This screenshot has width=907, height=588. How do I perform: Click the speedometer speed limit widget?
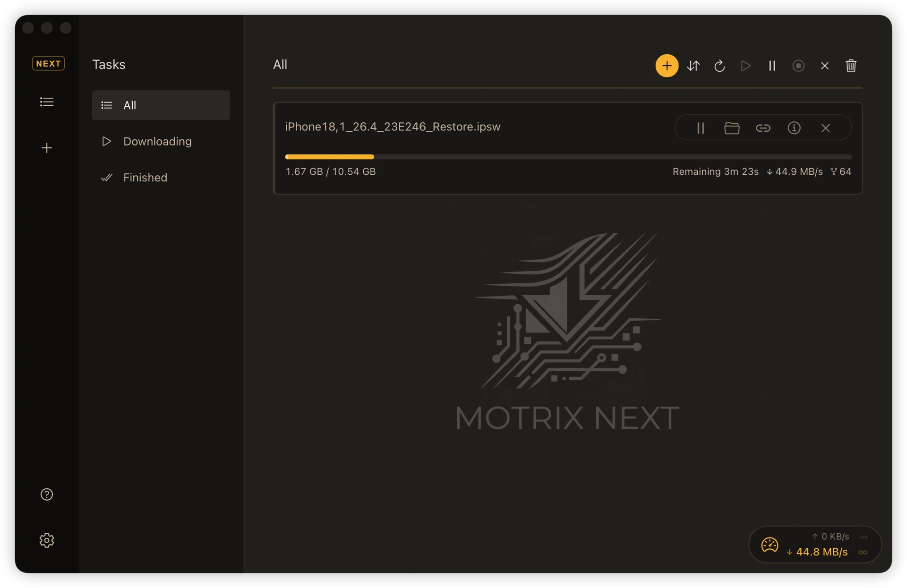click(769, 545)
